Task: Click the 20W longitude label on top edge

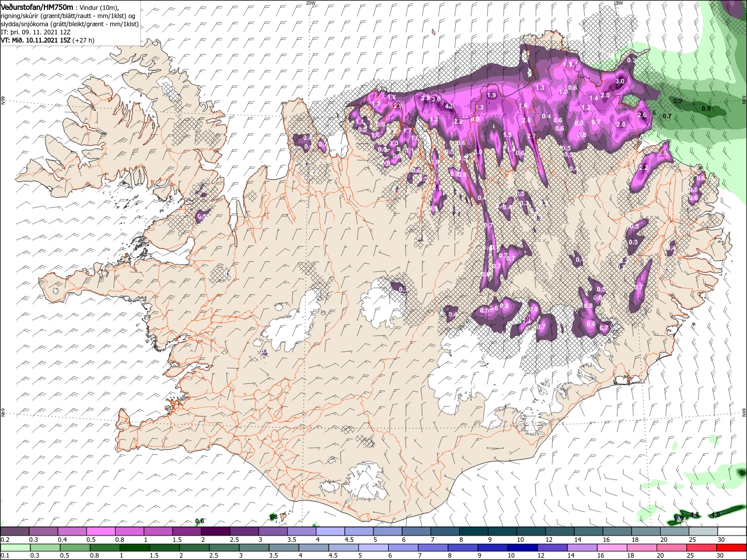Action: [310, 2]
